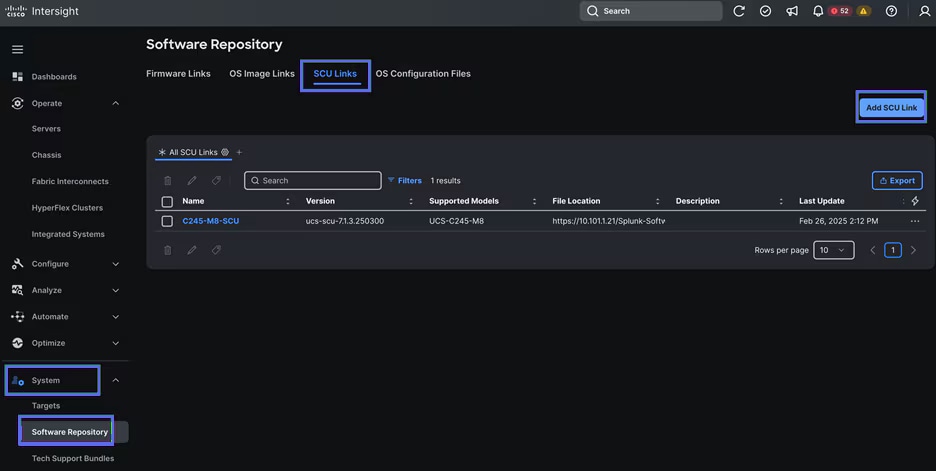Open the hamburger navigation menu
This screenshot has width=936, height=471.
pyautogui.click(x=17, y=50)
